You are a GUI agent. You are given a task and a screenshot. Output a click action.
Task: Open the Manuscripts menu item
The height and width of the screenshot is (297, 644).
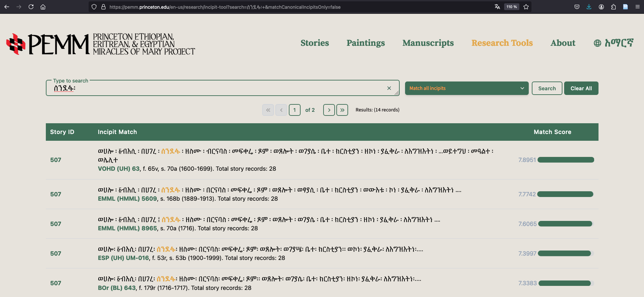(428, 43)
